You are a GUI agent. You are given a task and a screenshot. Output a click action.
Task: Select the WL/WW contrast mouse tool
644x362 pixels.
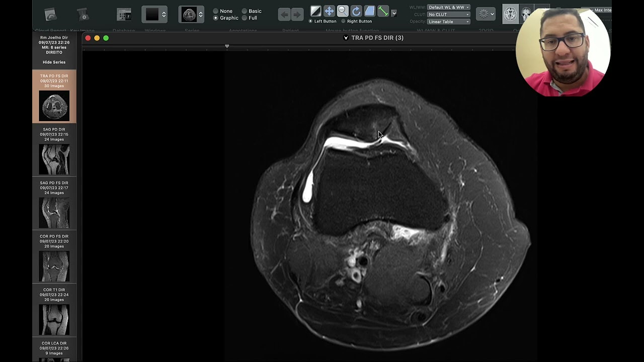[x=315, y=11]
